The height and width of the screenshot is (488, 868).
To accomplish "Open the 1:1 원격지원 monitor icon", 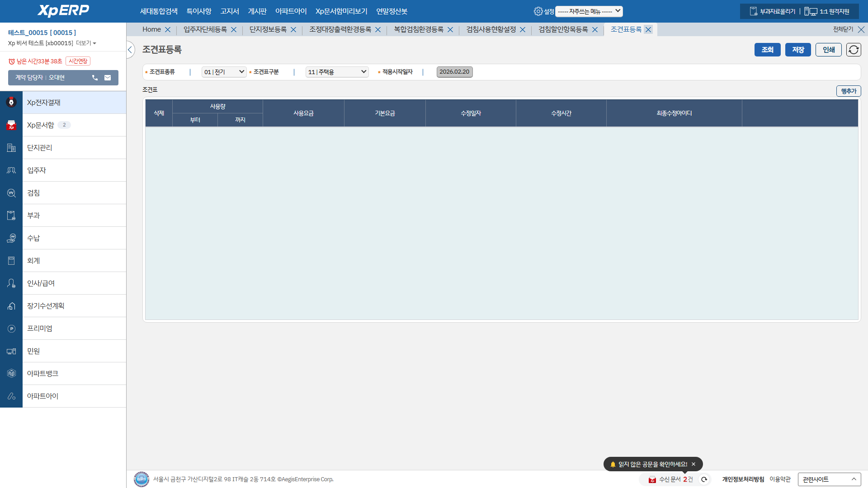I will pyautogui.click(x=811, y=11).
